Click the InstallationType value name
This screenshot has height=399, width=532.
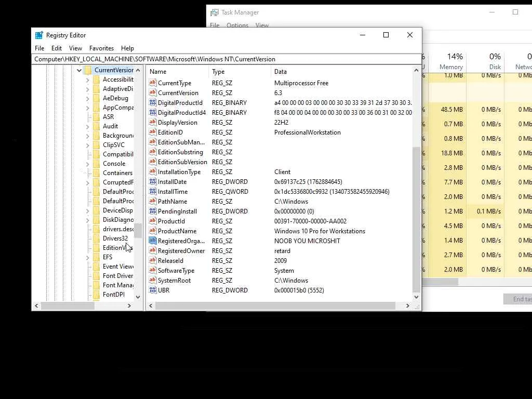point(179,171)
